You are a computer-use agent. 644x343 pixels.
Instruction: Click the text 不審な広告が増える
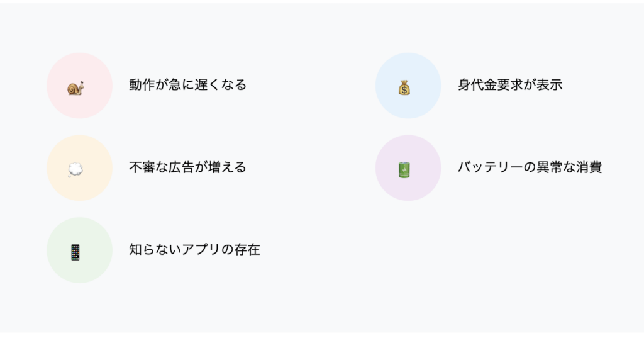click(x=187, y=167)
